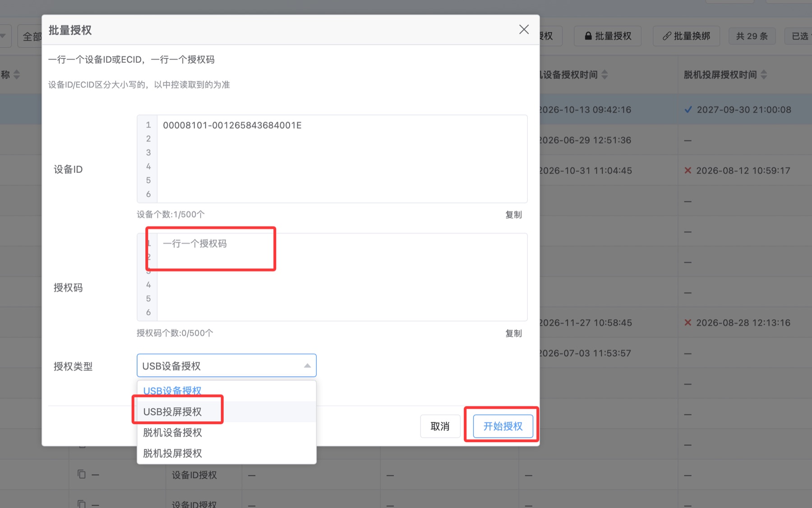Click the date cell 2026-11-27 10:58:45
812x508 pixels.
pyautogui.click(x=586, y=323)
